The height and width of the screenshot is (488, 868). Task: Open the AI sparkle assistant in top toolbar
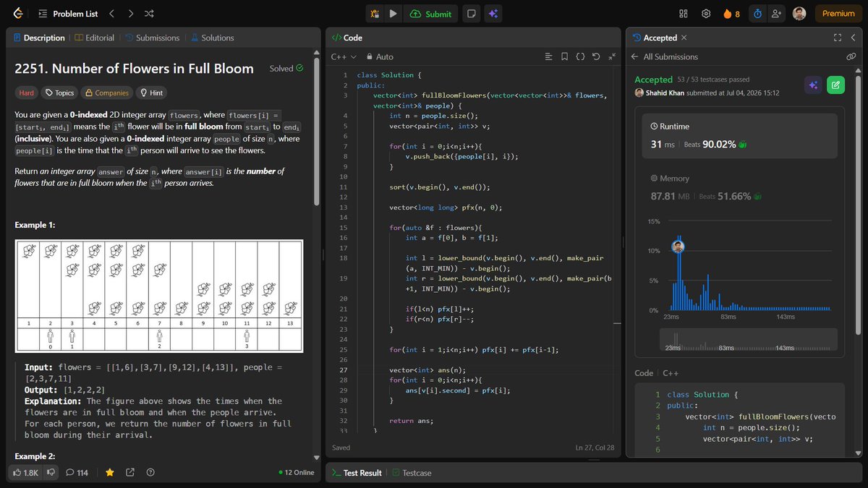493,13
